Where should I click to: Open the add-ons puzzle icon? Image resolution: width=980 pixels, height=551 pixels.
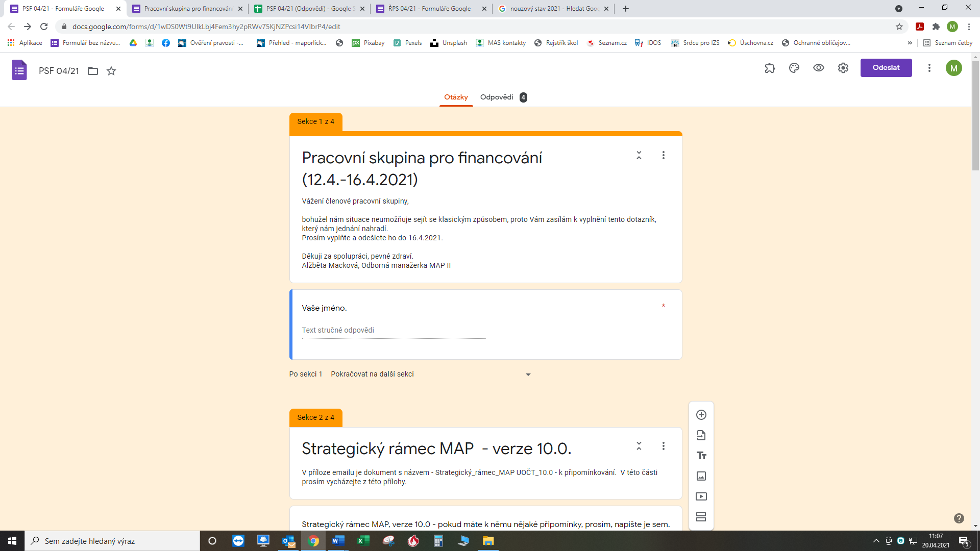click(x=770, y=68)
